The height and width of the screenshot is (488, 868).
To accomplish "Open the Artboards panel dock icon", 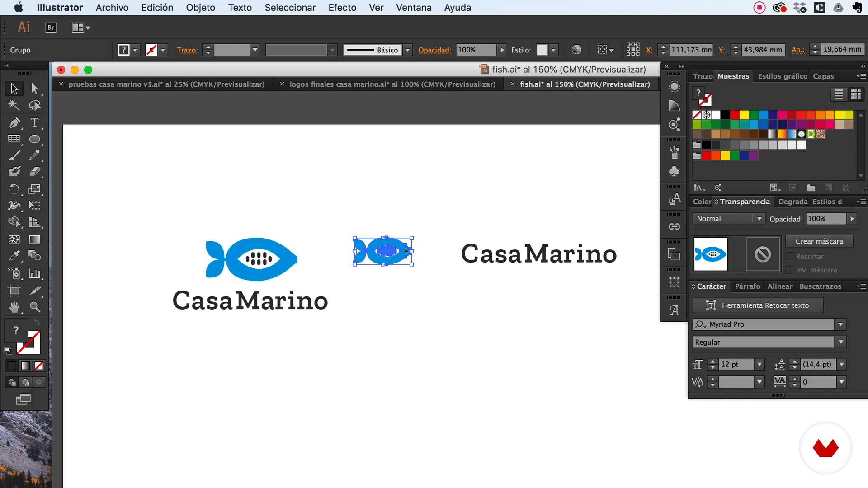I will 674,282.
